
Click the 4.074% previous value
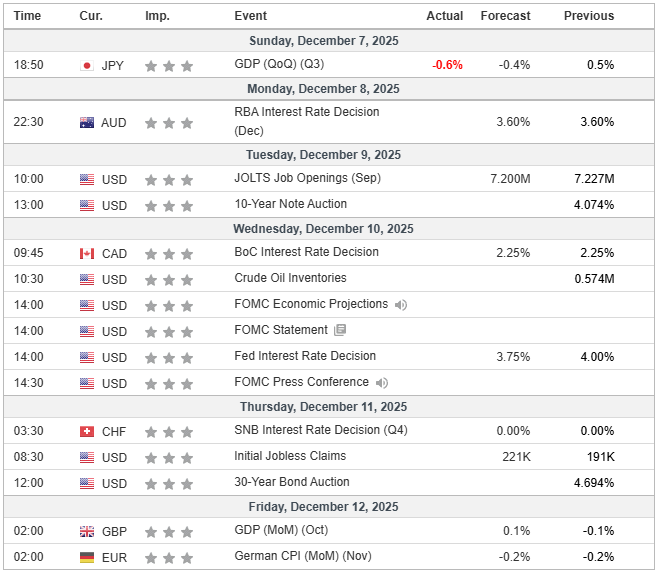(x=594, y=205)
